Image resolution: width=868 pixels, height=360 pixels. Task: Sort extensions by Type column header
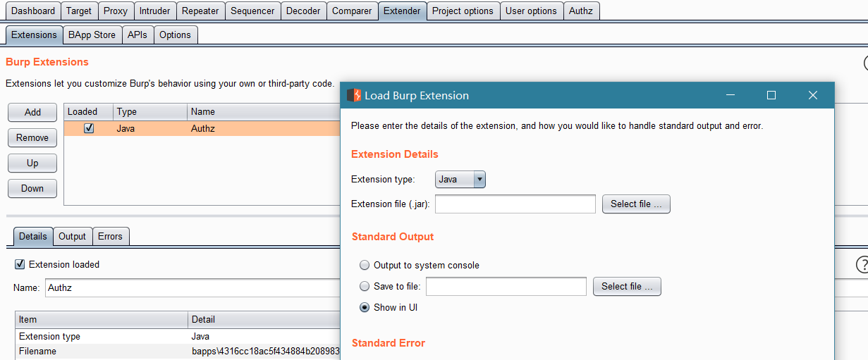coord(150,111)
